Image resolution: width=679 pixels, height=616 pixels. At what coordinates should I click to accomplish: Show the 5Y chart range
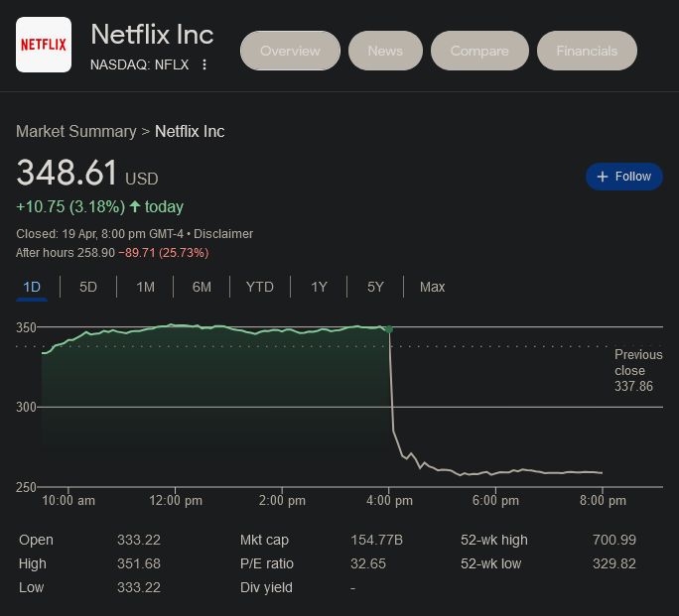tap(375, 288)
